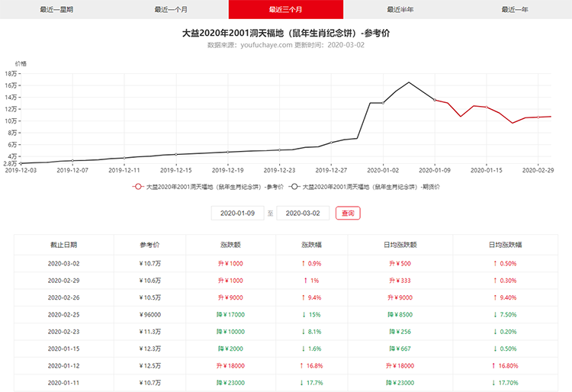The width and height of the screenshot is (572, 392).
Task: Click the date cell 2020-02-29
Action: (63, 281)
